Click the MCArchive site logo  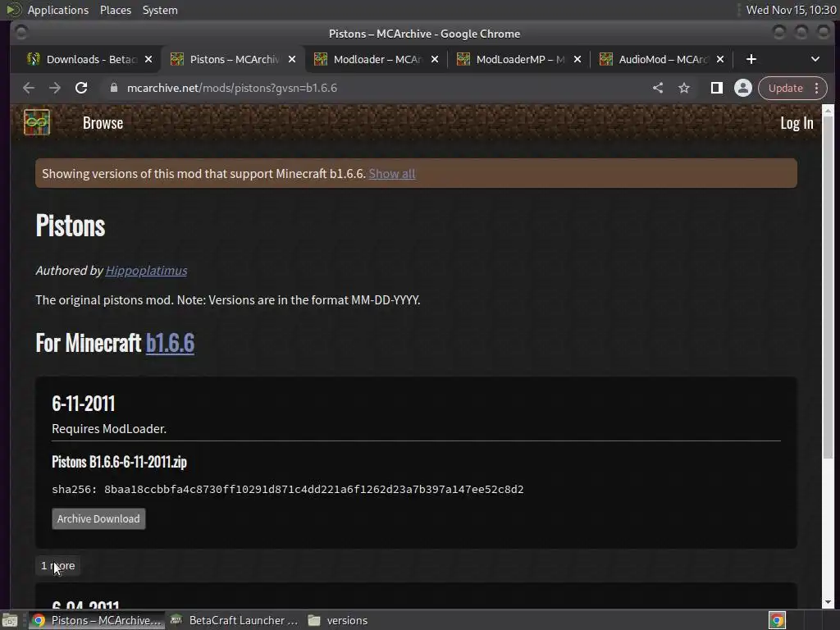(36, 123)
